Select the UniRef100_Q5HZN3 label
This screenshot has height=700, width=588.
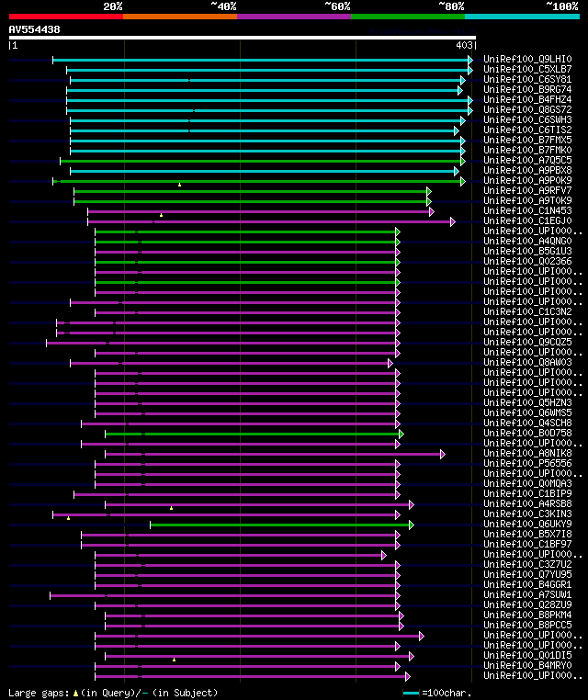pos(527,402)
